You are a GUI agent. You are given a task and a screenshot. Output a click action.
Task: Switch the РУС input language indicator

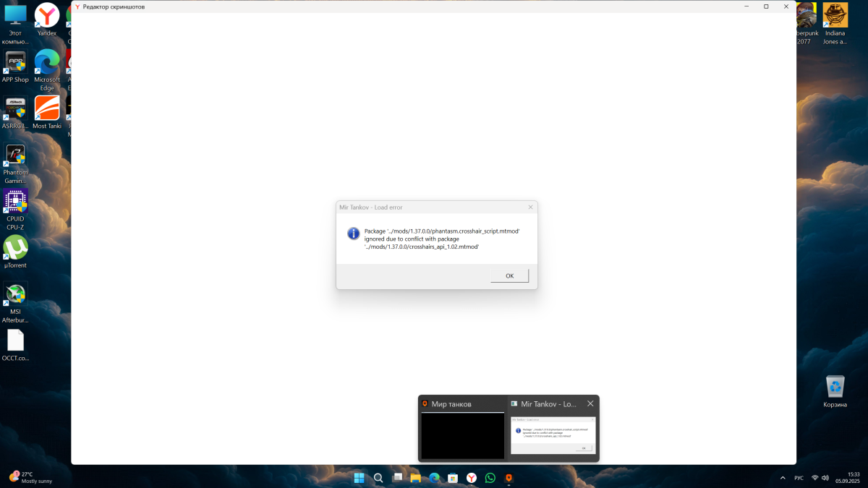point(799,478)
